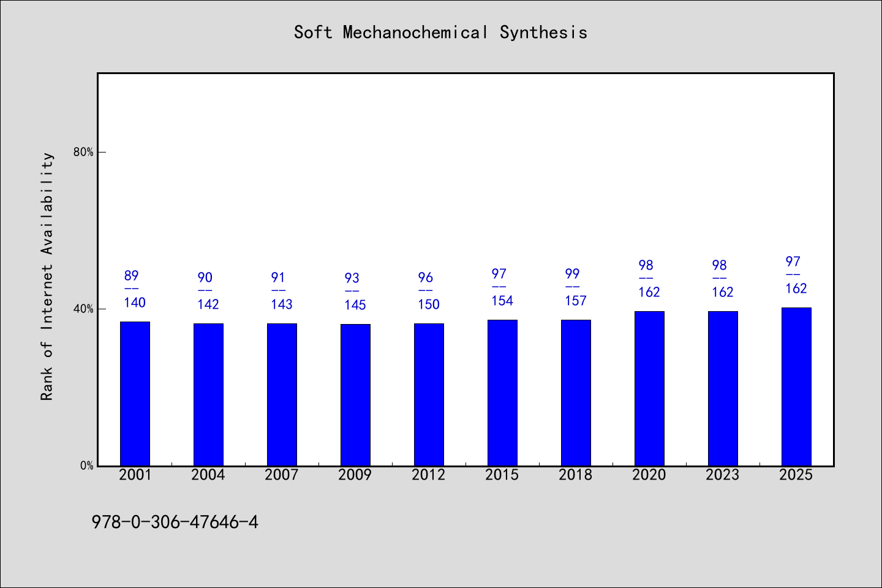
Task: Click the total value 162 above 2023 bar
Action: [x=723, y=292]
